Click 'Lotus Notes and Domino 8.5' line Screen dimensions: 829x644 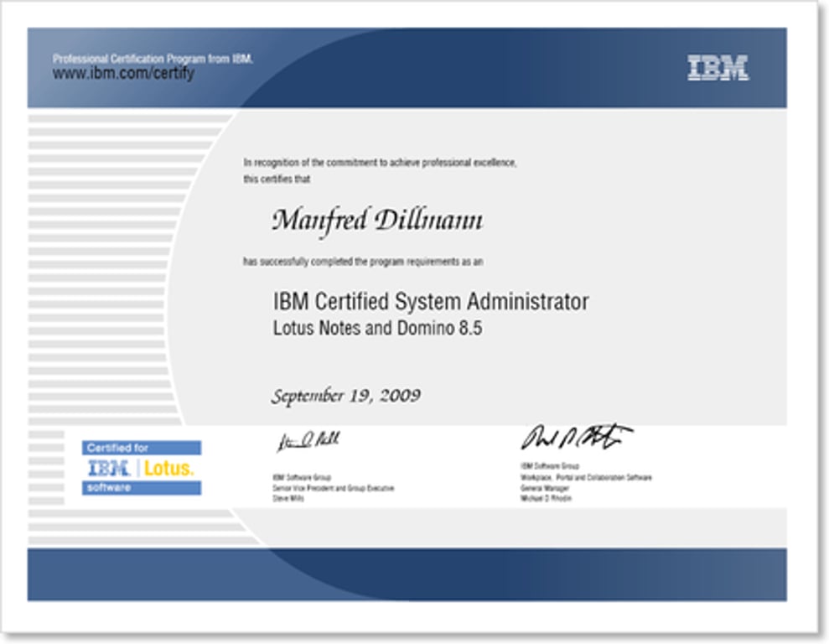[377, 328]
